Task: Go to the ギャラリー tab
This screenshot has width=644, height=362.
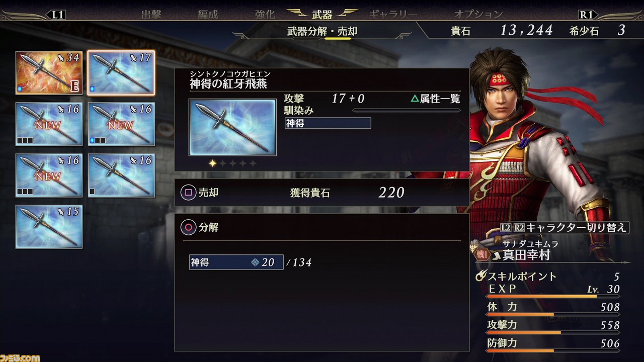Action: coord(393,14)
